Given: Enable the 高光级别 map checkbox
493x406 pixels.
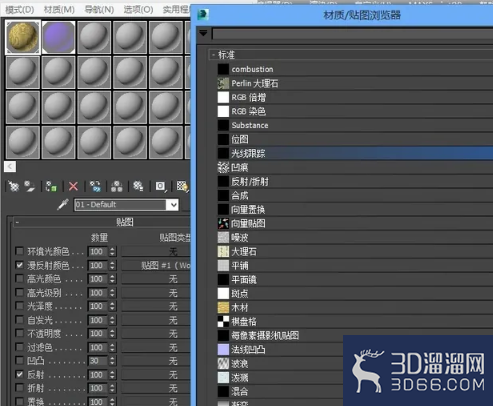Looking at the screenshot, I should pyautogui.click(x=19, y=292).
